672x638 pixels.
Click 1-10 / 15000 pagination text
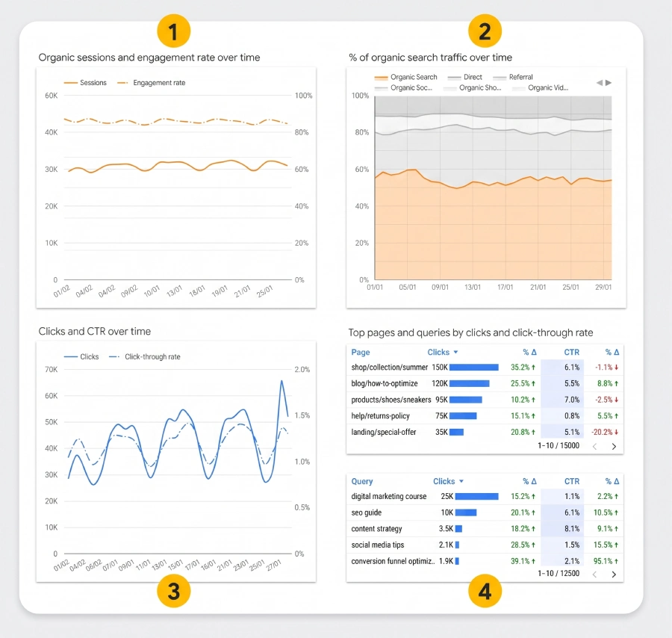559,446
